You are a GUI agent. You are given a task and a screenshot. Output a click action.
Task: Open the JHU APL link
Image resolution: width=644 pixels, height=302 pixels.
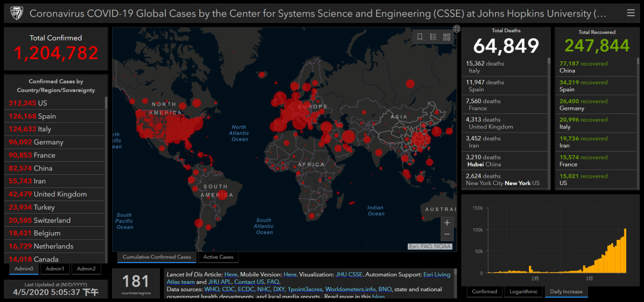[218, 282]
